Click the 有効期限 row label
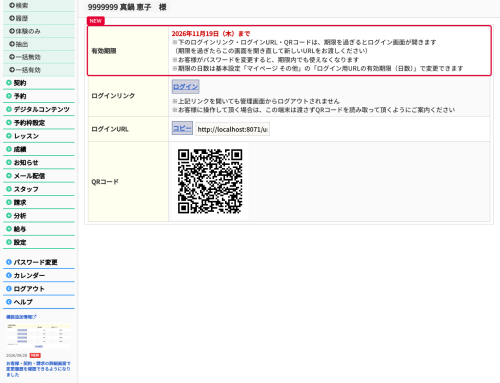Image resolution: width=500 pixels, height=383 pixels. 104,51
